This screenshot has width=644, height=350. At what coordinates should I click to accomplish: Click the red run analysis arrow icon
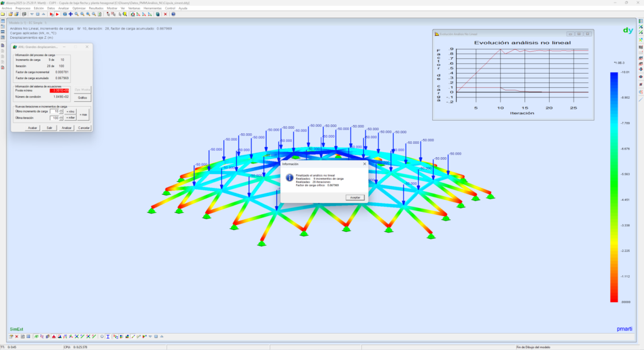pyautogui.click(x=57, y=14)
